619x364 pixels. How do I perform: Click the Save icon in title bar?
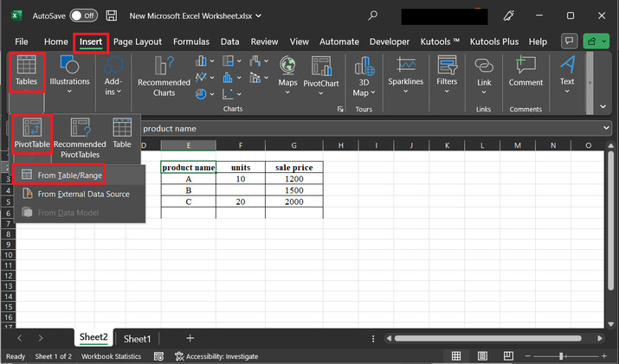coord(112,16)
